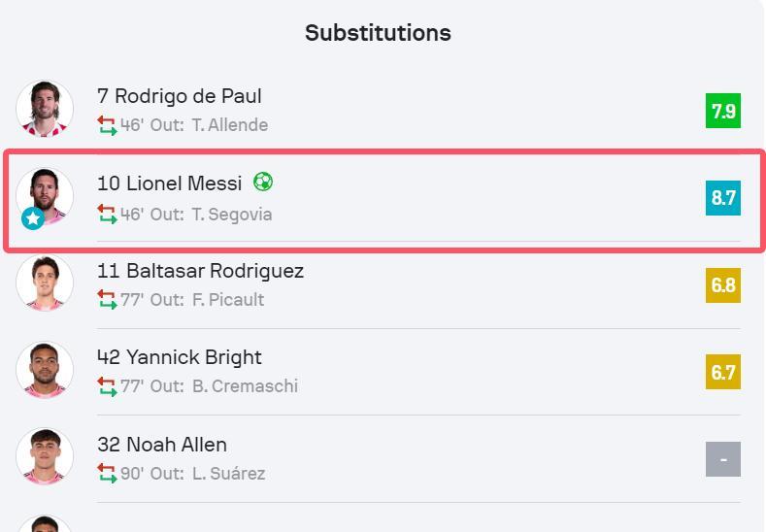Open Baltasar Rodriguez's player photo

(45, 283)
